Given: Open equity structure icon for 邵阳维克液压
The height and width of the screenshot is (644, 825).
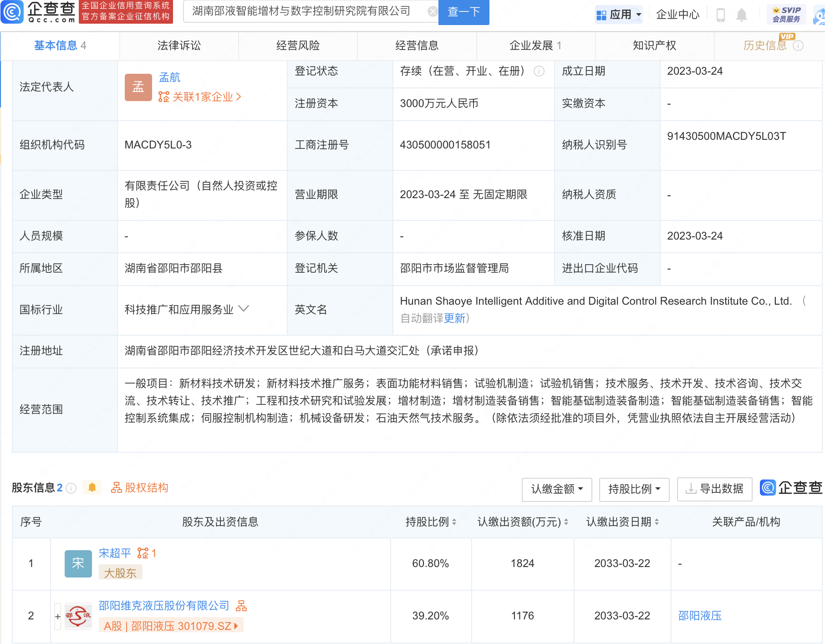Looking at the screenshot, I should [x=241, y=606].
